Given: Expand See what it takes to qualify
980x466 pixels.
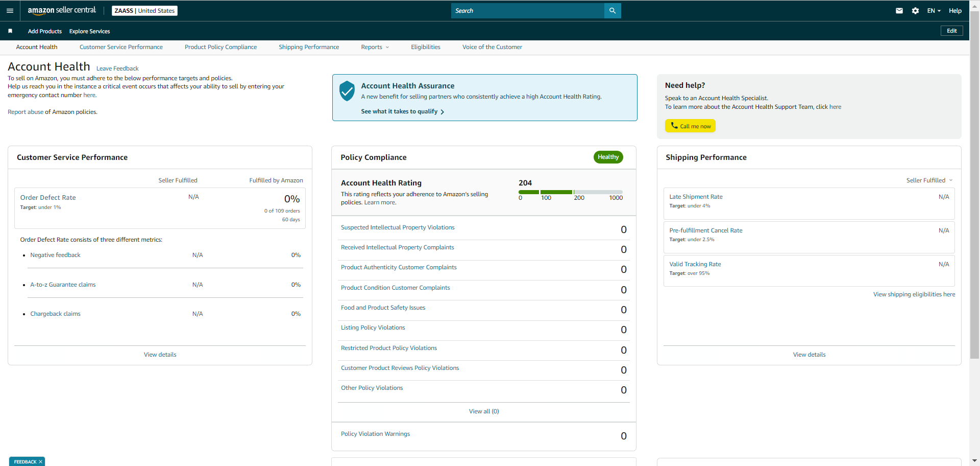Looking at the screenshot, I should click(x=403, y=111).
